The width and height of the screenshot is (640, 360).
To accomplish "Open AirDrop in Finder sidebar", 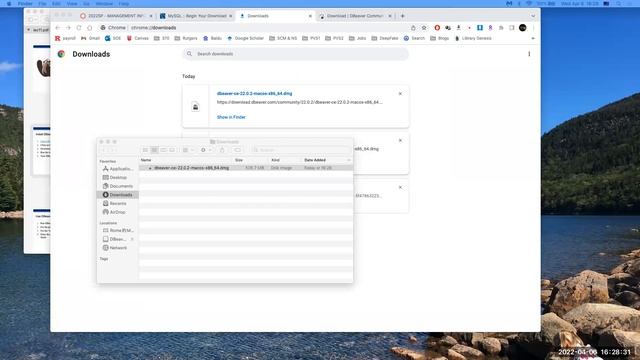I will click(x=114, y=212).
